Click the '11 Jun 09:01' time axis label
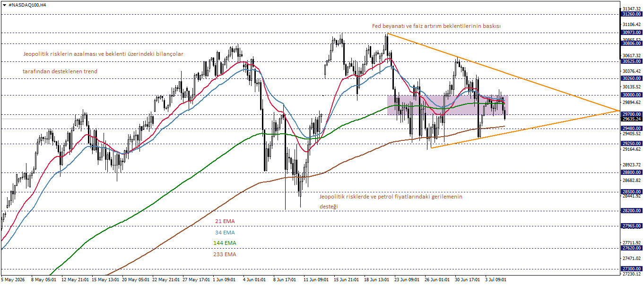The height and width of the screenshot is (285, 644). tap(316, 279)
